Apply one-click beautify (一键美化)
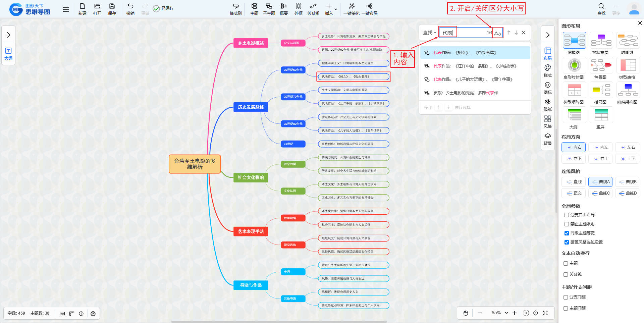Viewport: 644px width, 323px height. coord(351,9)
